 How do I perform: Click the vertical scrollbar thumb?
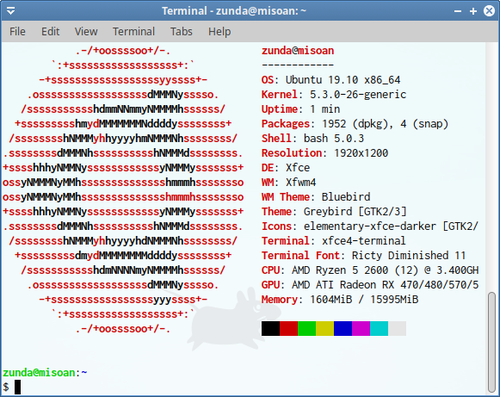492,342
